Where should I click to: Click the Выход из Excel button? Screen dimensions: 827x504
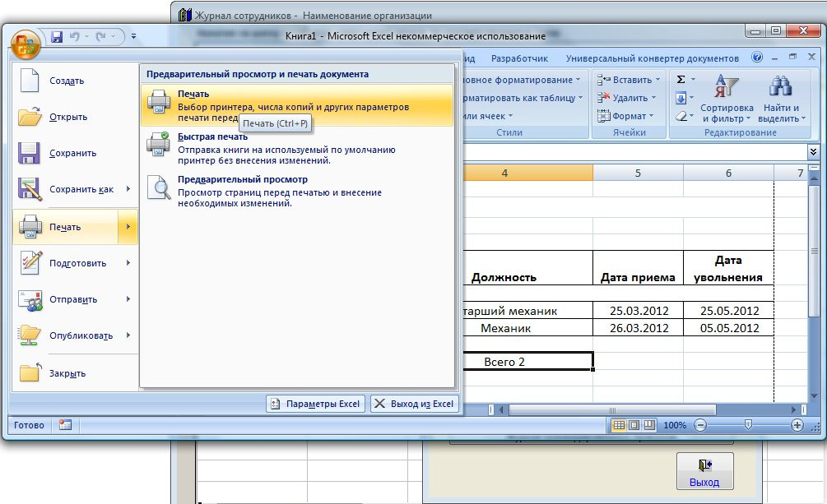(x=415, y=404)
